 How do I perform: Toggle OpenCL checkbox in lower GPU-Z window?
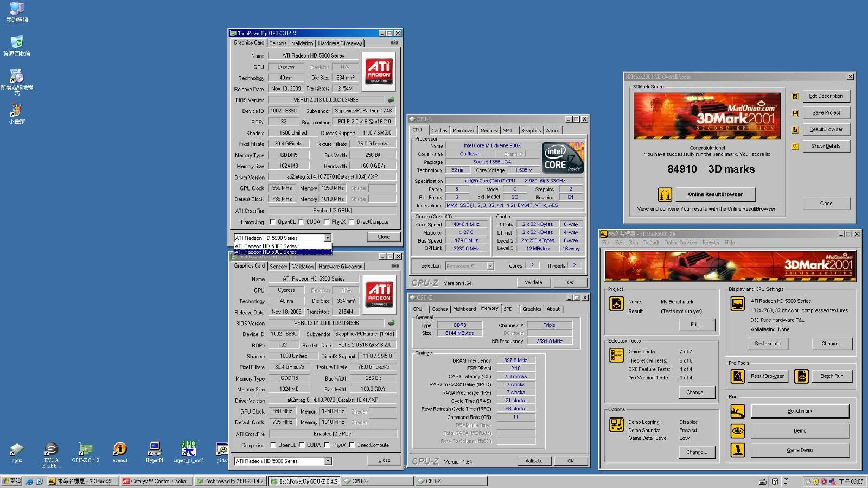(273, 445)
